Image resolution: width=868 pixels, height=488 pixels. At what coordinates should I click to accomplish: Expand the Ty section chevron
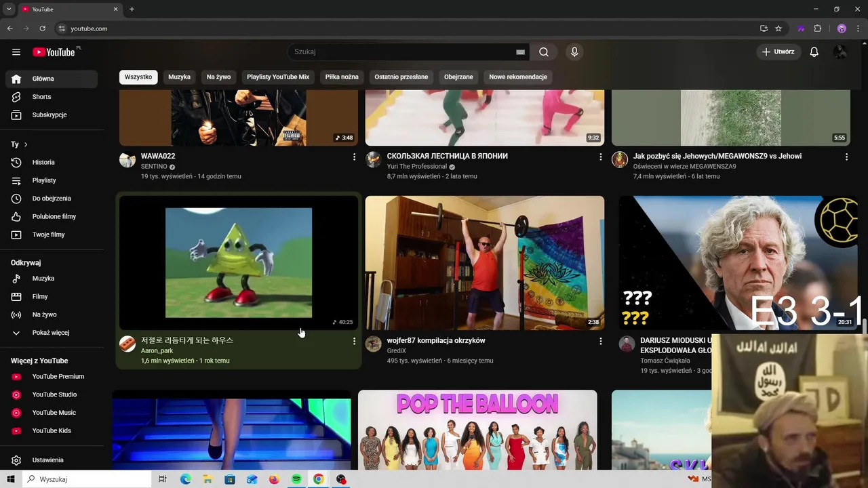pyautogui.click(x=26, y=144)
